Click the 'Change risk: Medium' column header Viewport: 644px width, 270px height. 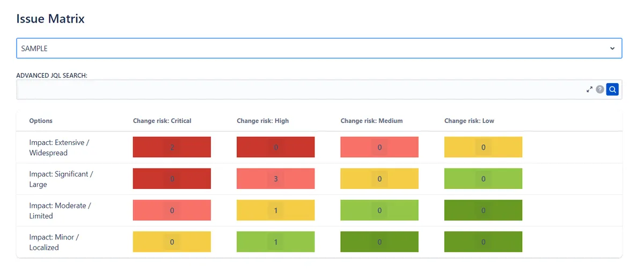tap(372, 121)
